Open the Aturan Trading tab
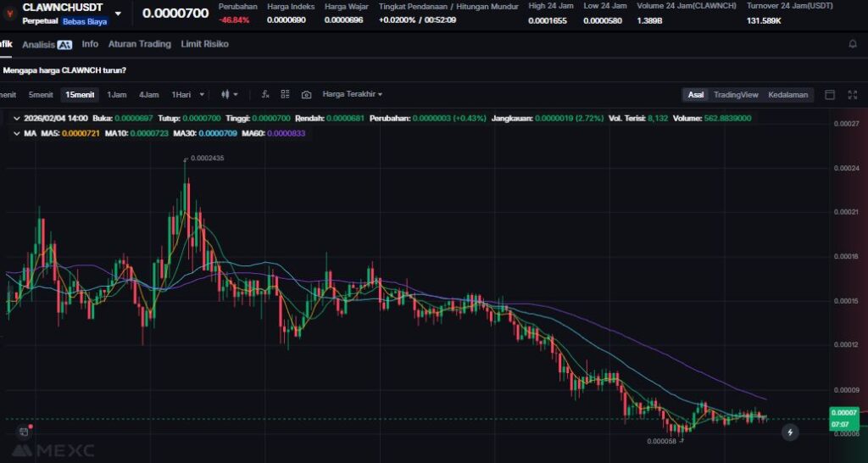 (139, 44)
